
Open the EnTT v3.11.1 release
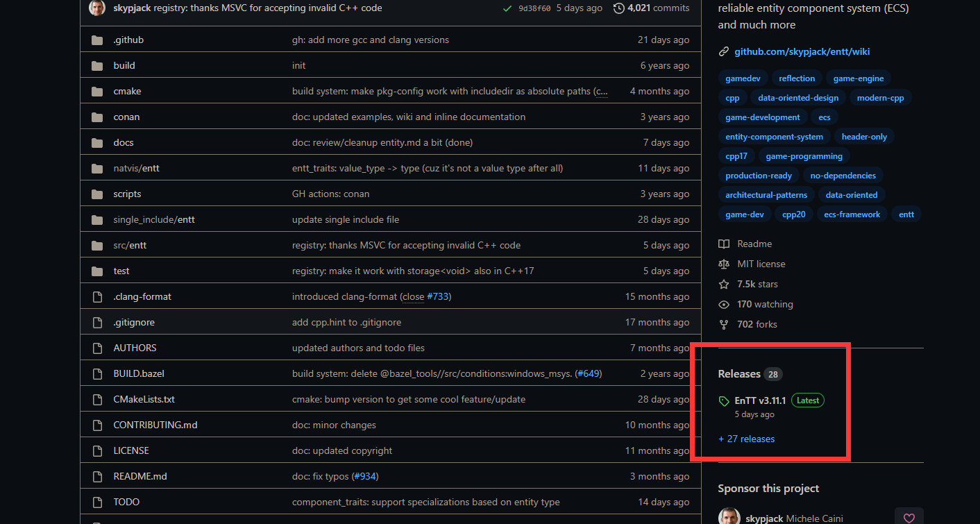click(760, 400)
